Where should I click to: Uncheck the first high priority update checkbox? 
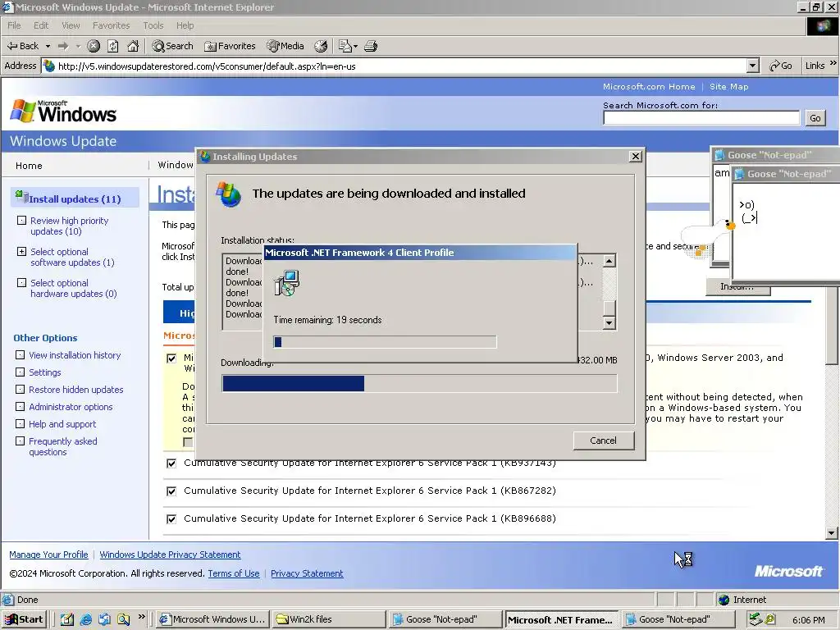(x=171, y=358)
